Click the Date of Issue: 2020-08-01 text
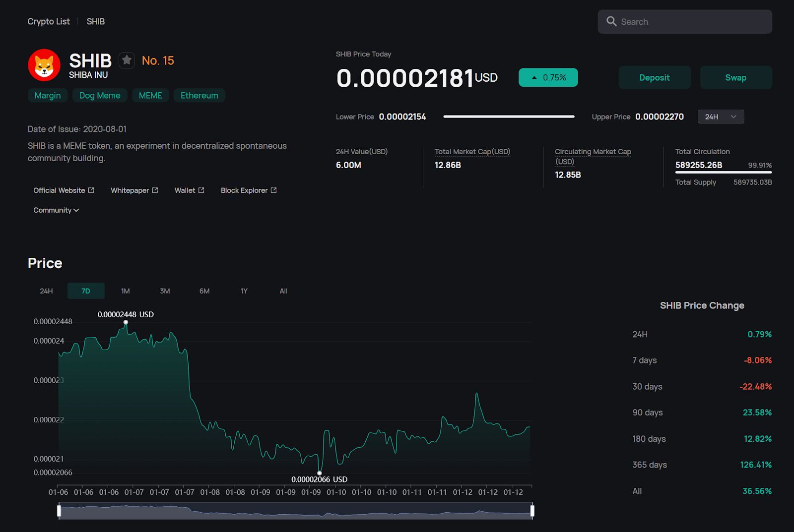 pyautogui.click(x=77, y=129)
